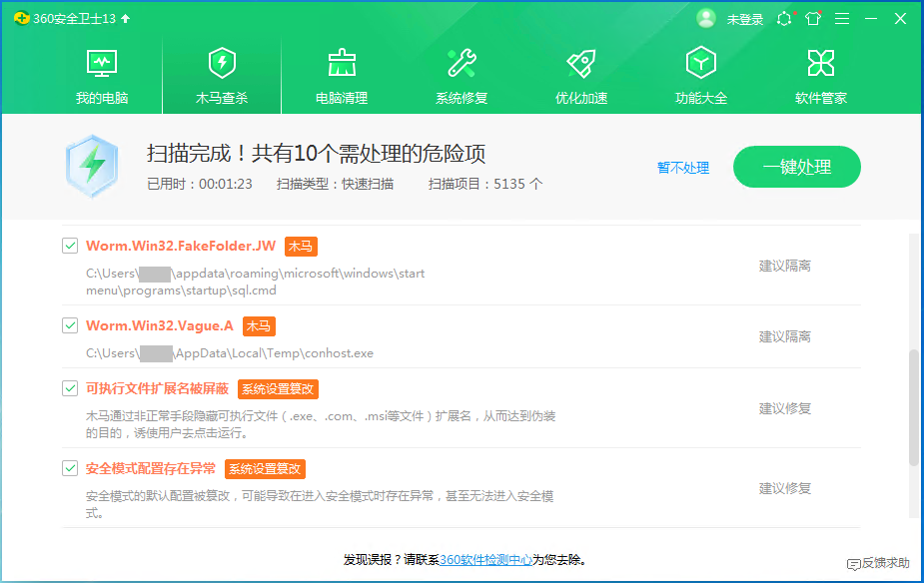Open 我的电脑 (My Computer) section
This screenshot has height=583, width=924.
click(x=102, y=76)
